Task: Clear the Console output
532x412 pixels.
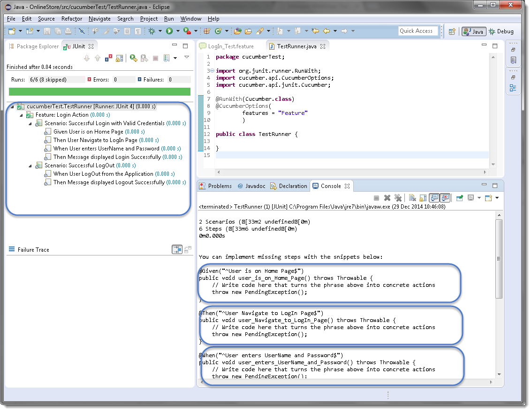Action: (412, 198)
